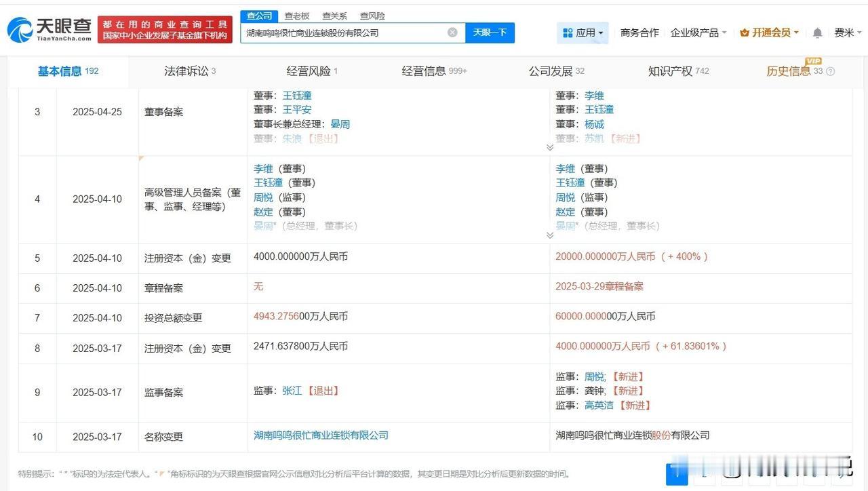Open supervisor 龚钟's profile link

tap(594, 391)
